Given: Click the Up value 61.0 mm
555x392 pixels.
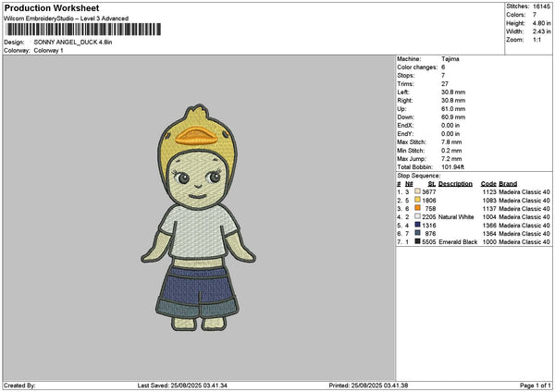Looking at the screenshot, I should [x=453, y=109].
